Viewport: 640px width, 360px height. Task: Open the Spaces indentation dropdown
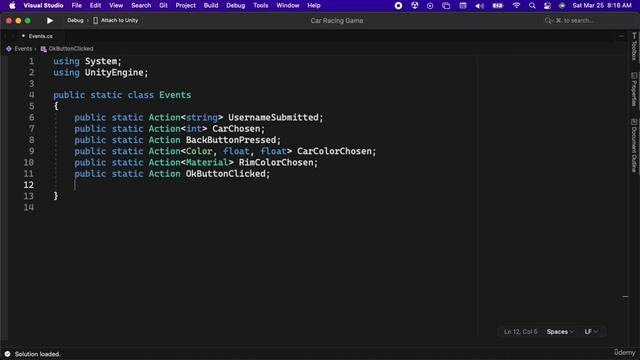tap(560, 332)
